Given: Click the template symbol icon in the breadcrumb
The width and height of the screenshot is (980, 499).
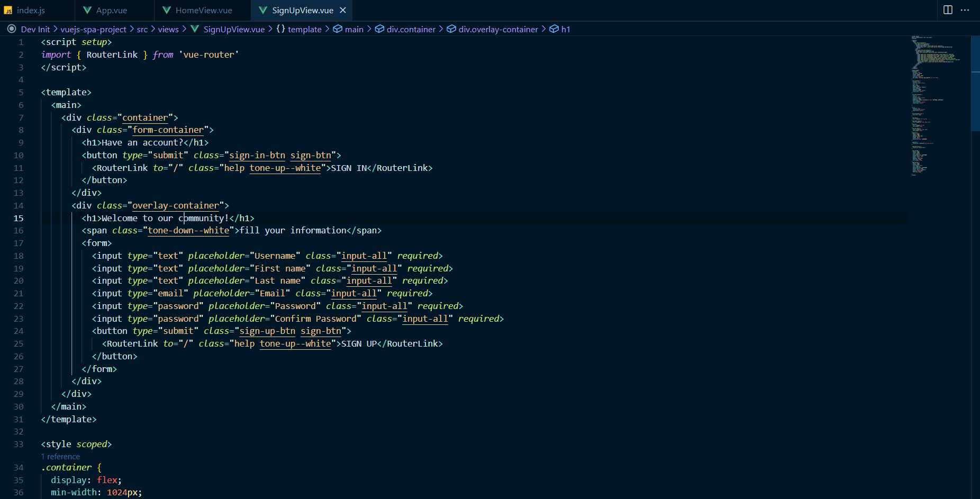Looking at the screenshot, I should pos(279,29).
